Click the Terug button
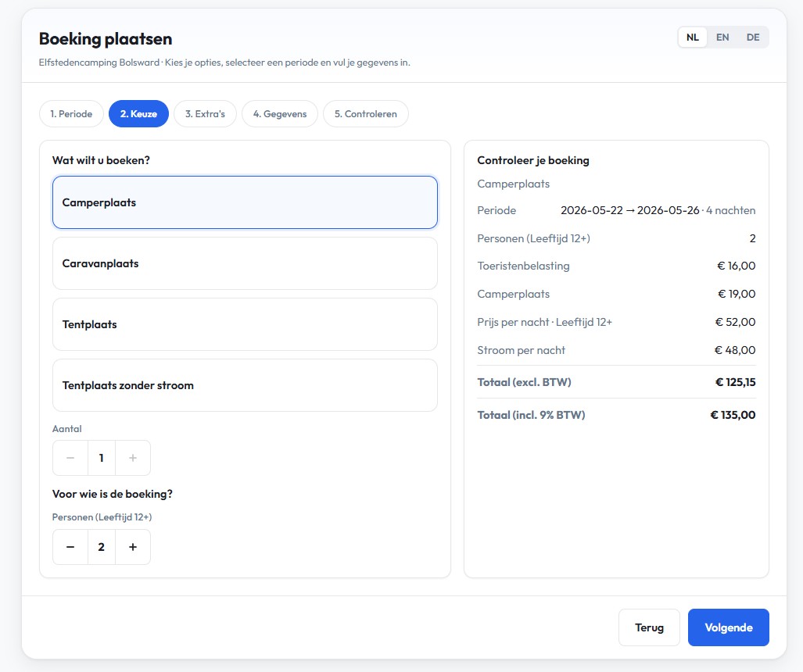The image size is (803, 672). 649,627
